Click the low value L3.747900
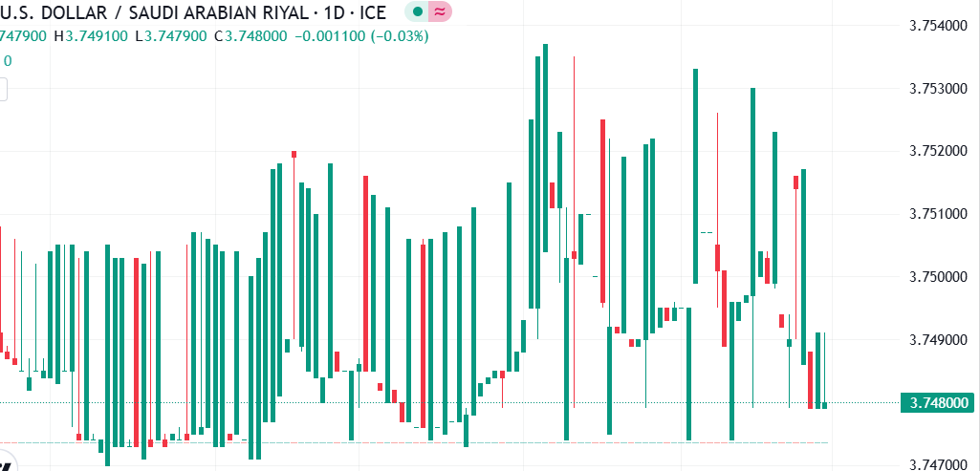Viewport: 980px width, 471px height. click(x=170, y=36)
